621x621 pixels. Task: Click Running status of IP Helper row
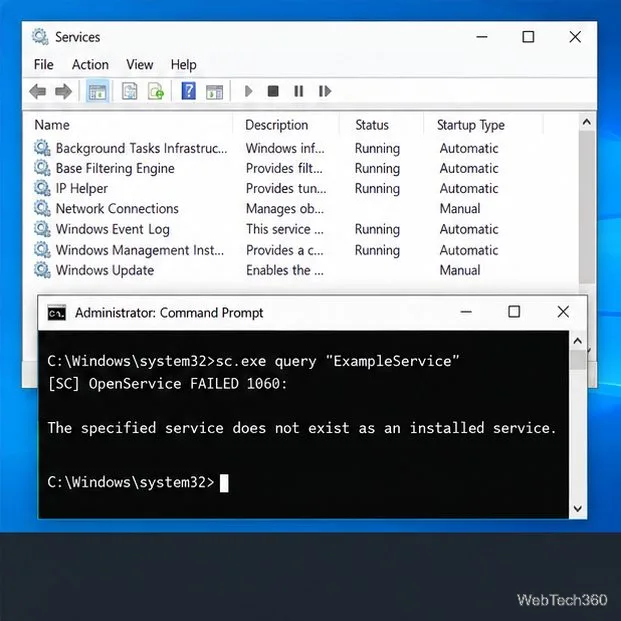377,189
